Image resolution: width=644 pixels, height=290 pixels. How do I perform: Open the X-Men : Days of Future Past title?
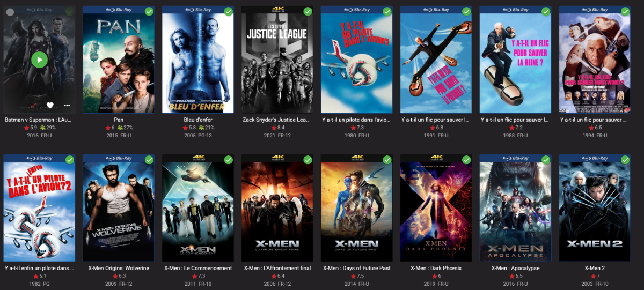[357, 268]
